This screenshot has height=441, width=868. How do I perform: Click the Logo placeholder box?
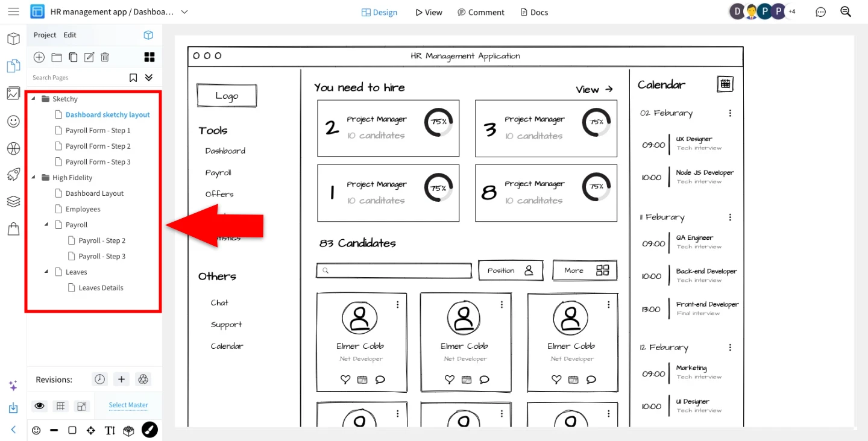(x=227, y=96)
